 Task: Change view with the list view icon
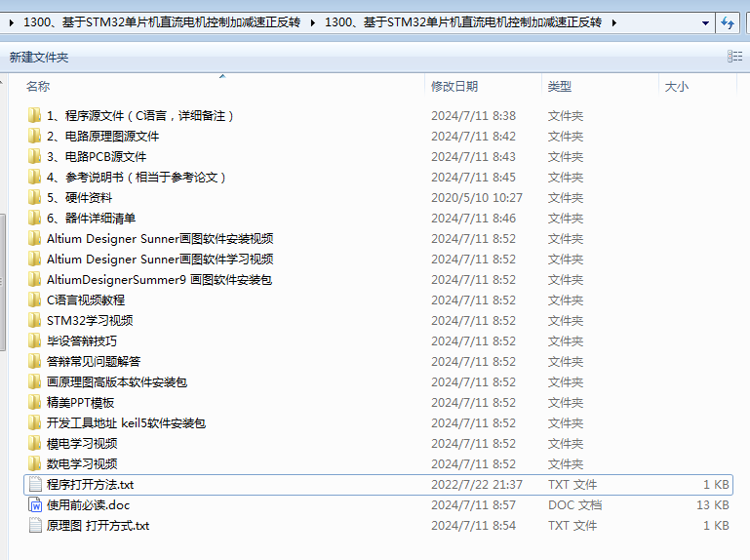pyautogui.click(x=735, y=57)
